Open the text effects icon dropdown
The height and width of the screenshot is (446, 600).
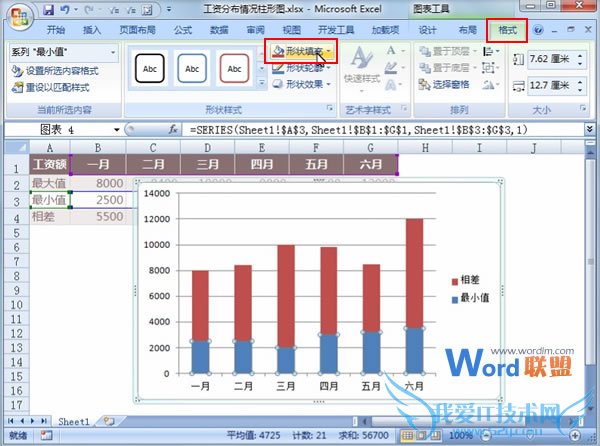click(395, 85)
